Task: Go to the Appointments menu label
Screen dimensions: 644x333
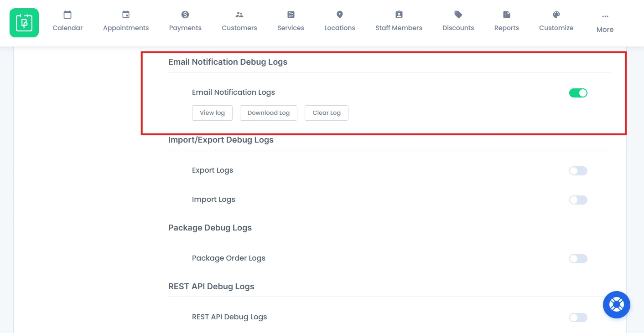Action: pyautogui.click(x=126, y=28)
